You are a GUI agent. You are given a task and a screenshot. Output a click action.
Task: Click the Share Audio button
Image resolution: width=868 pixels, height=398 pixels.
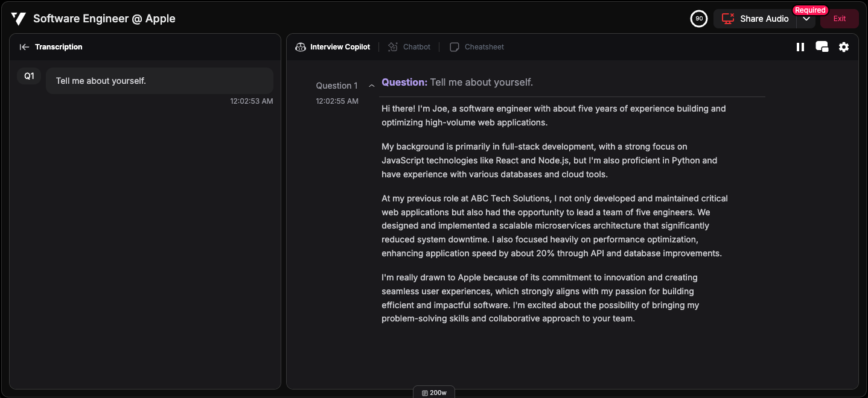pyautogui.click(x=755, y=19)
